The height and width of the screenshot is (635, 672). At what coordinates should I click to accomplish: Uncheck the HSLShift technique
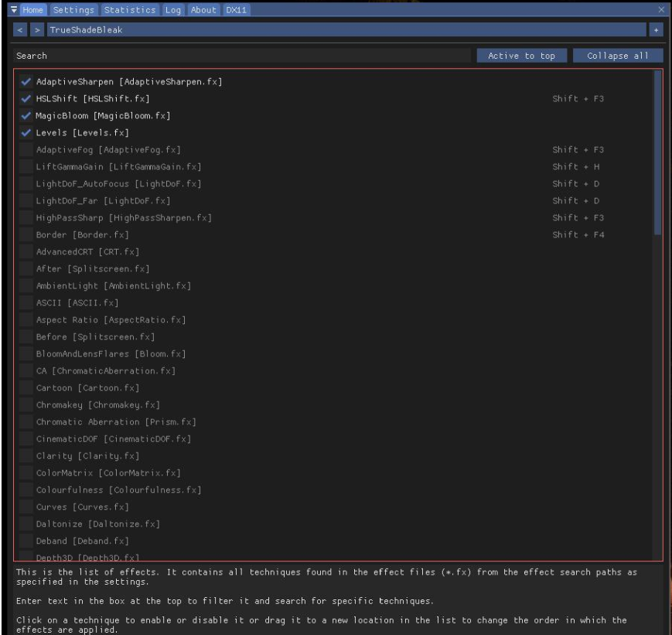27,99
